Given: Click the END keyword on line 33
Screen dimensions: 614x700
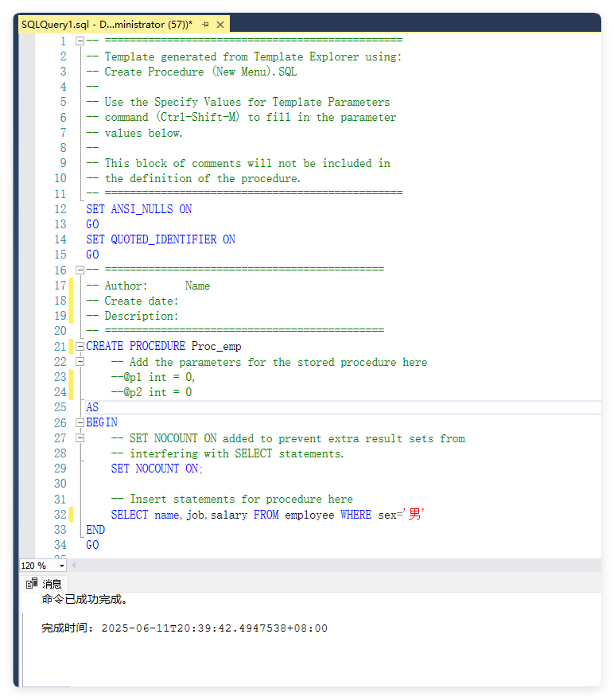Looking at the screenshot, I should [x=95, y=530].
